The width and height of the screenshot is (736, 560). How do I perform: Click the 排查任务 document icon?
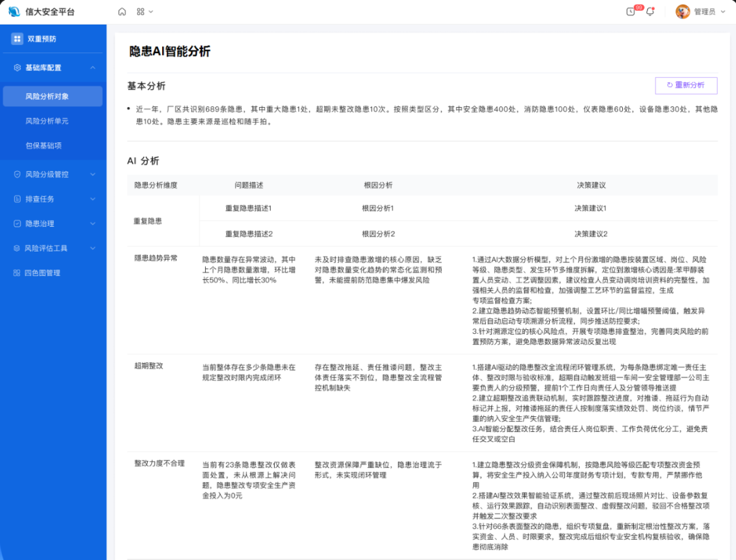click(x=17, y=199)
